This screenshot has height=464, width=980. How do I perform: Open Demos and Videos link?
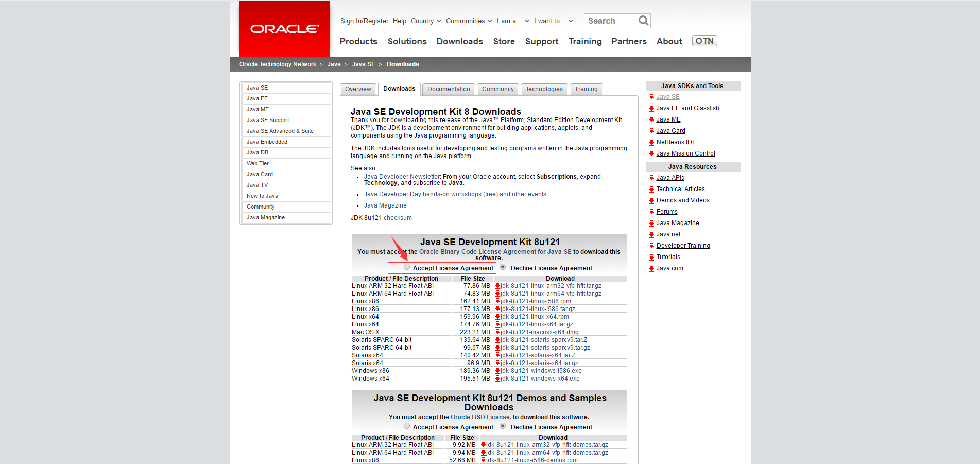point(683,200)
